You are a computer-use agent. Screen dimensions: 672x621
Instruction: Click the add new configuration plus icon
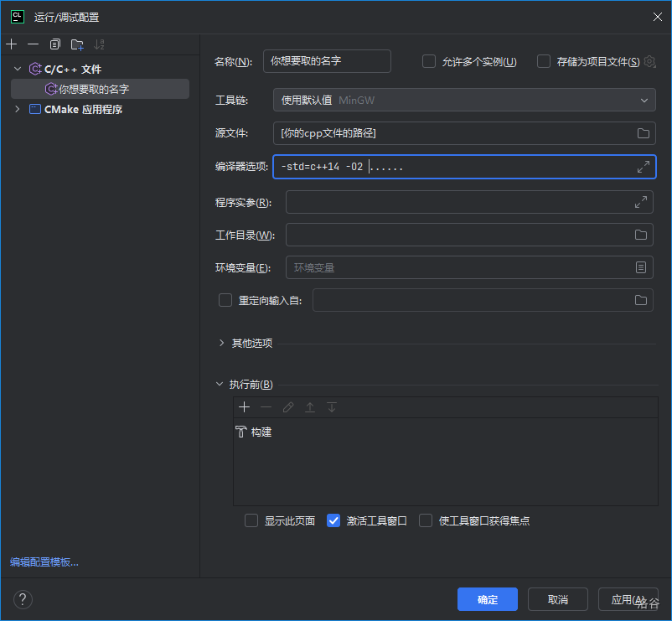click(x=12, y=44)
